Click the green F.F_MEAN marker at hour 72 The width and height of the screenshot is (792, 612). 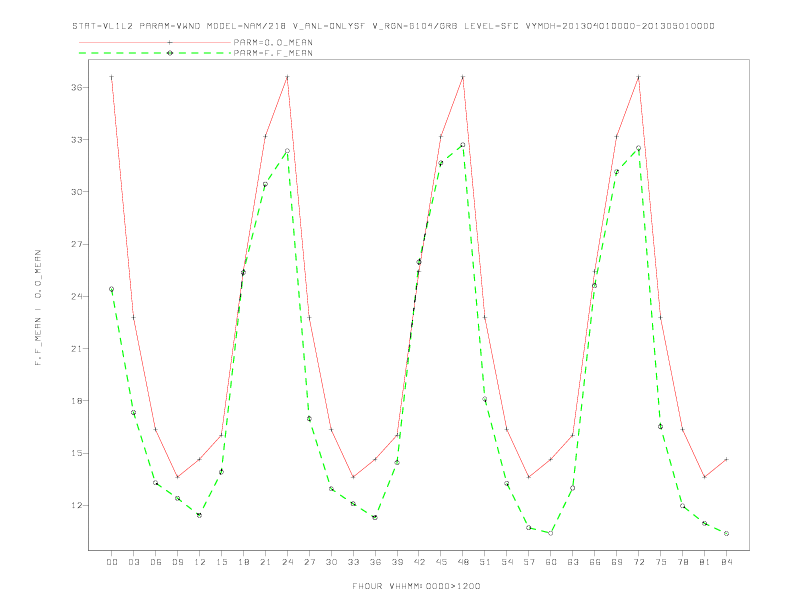coord(638,148)
